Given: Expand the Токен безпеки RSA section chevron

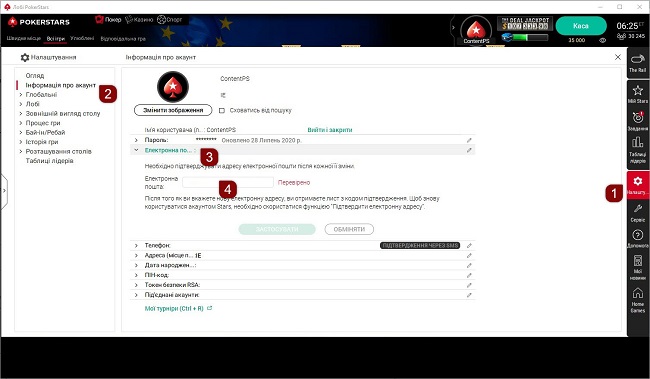Looking at the screenshot, I should coord(136,285).
